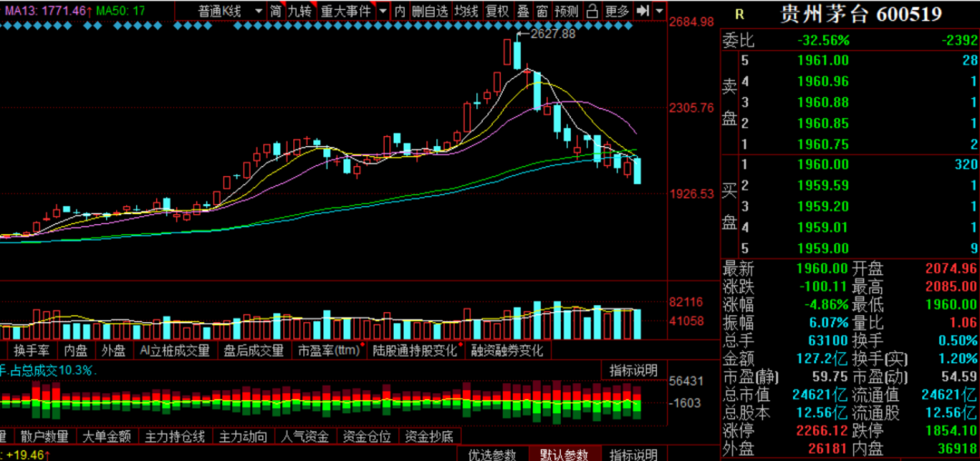
Task: Click the 2305.76 price axis label
Action: point(691,108)
